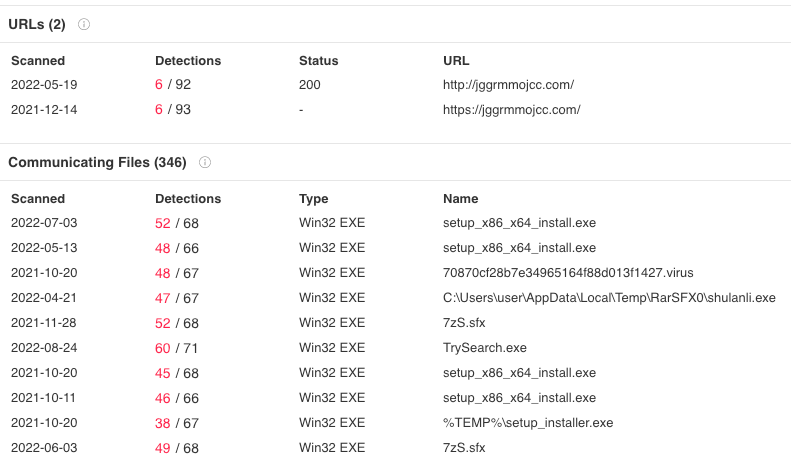Select setup_x86_x64_install.exe scanned on 2021-10-11

tap(519, 398)
